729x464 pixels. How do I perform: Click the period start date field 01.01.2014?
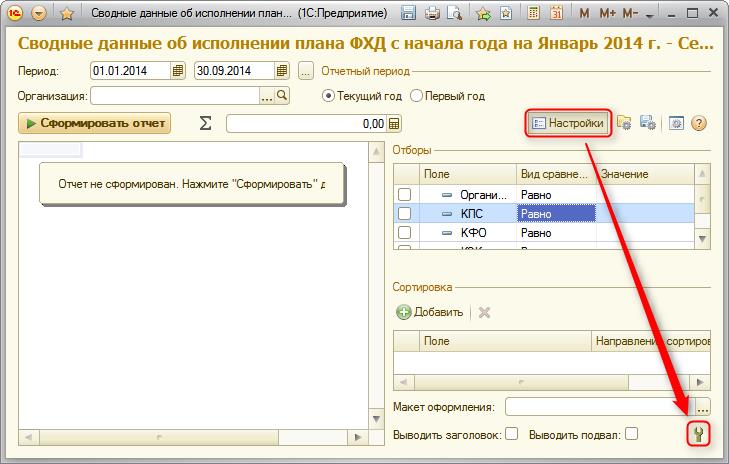131,71
